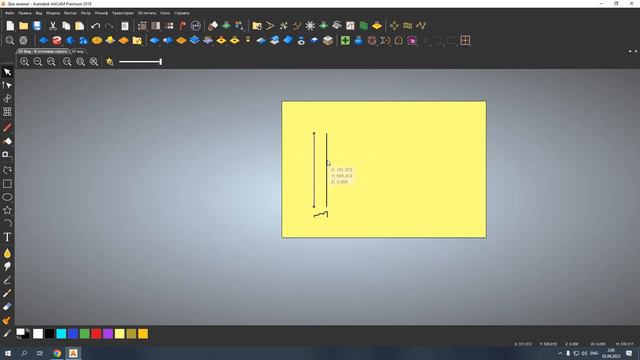This screenshot has height=360, width=640.
Task: Undo the last action
Action: [96, 26]
